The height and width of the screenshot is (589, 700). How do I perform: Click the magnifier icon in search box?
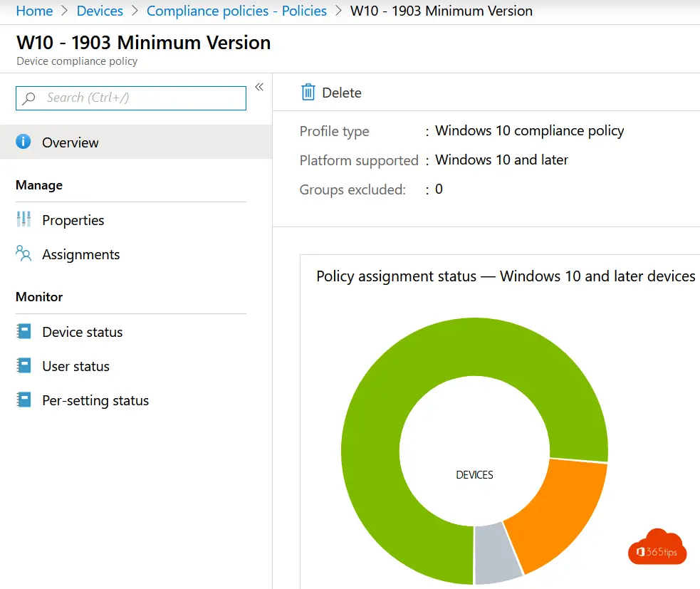29,98
